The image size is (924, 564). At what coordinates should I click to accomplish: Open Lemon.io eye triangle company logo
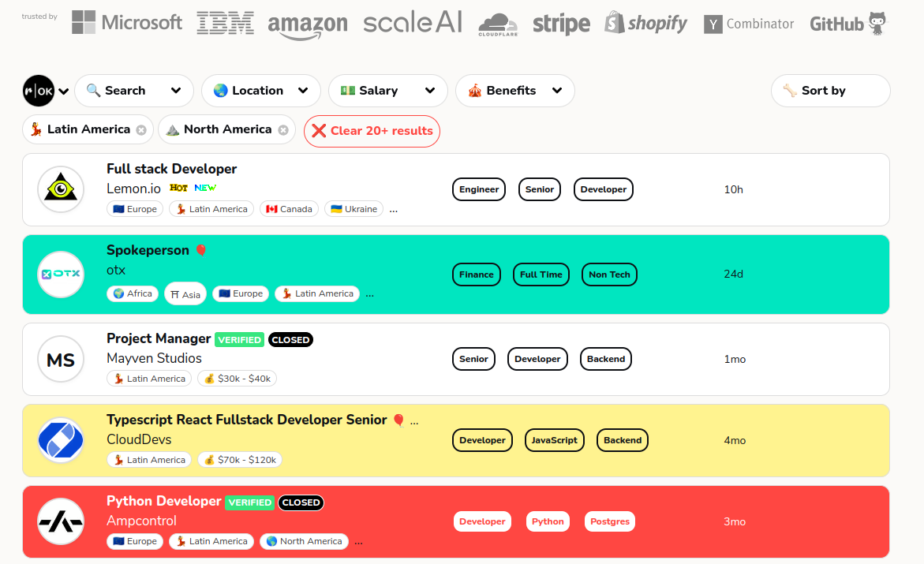click(61, 189)
